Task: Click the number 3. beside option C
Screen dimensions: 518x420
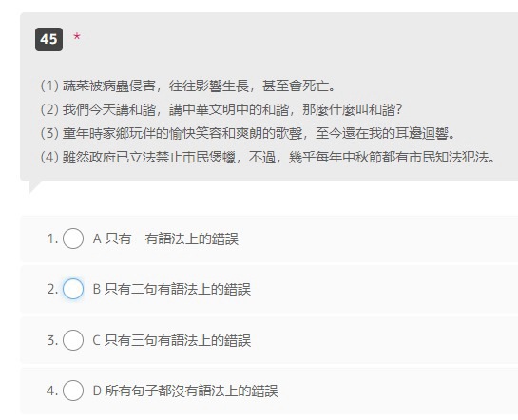Action: pyautogui.click(x=52, y=340)
